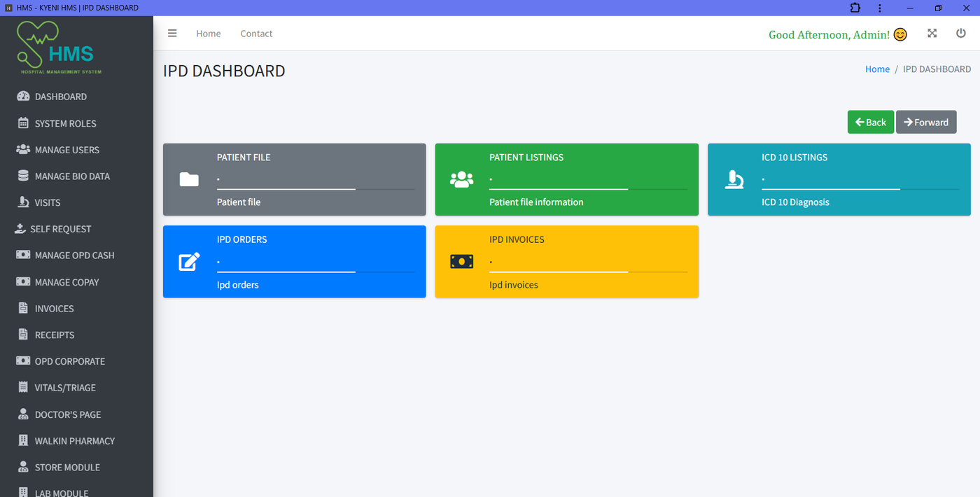The height and width of the screenshot is (497, 980).
Task: Click the Home breadcrumb link
Action: [877, 69]
